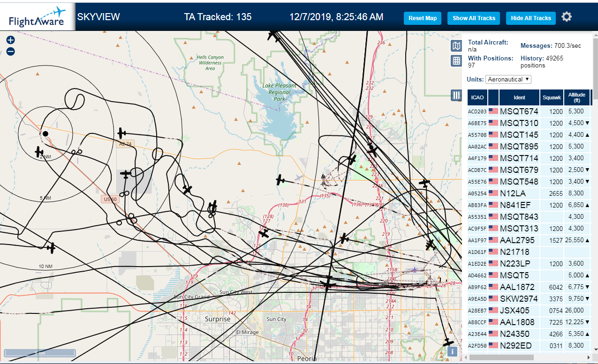Toggle the sidebar columns icon
The height and width of the screenshot is (364, 598).
(x=456, y=96)
